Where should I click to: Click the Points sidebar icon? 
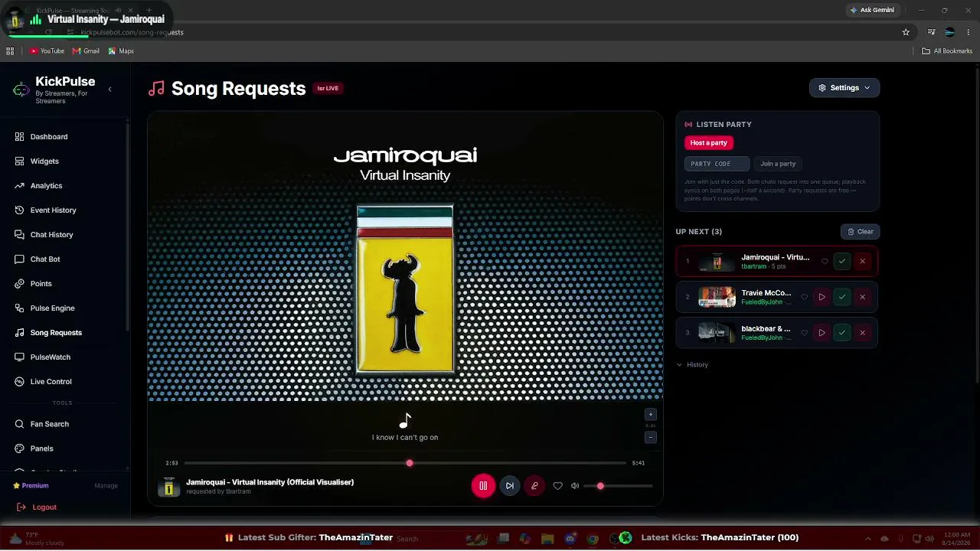[20, 284]
